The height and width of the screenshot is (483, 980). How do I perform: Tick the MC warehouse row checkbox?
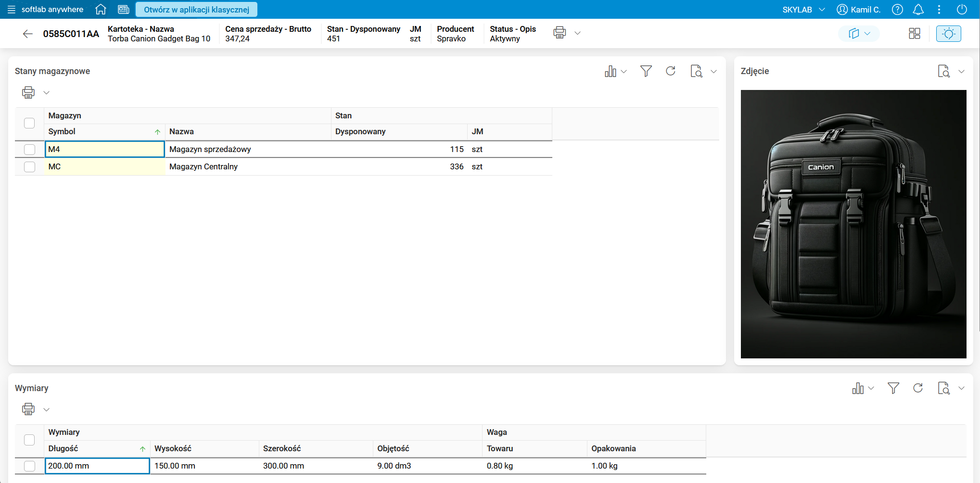click(29, 167)
